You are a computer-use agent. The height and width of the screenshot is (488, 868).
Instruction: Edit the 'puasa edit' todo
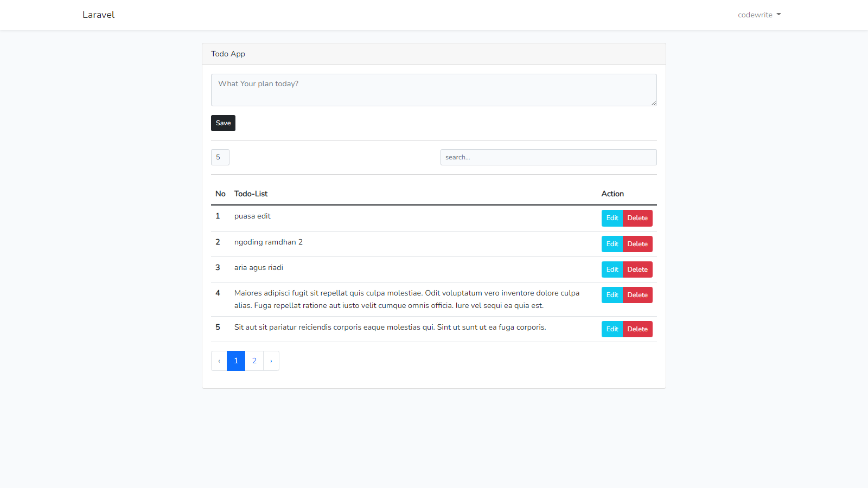pos(612,218)
